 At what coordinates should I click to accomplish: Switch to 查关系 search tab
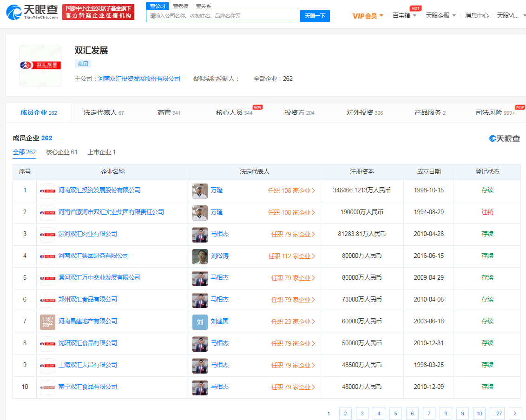point(203,6)
